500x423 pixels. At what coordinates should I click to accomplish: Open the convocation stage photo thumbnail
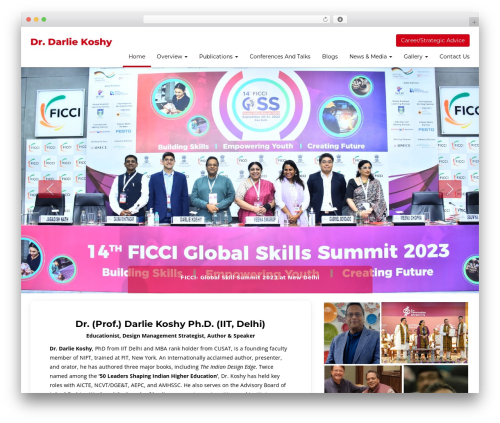tap(425, 333)
